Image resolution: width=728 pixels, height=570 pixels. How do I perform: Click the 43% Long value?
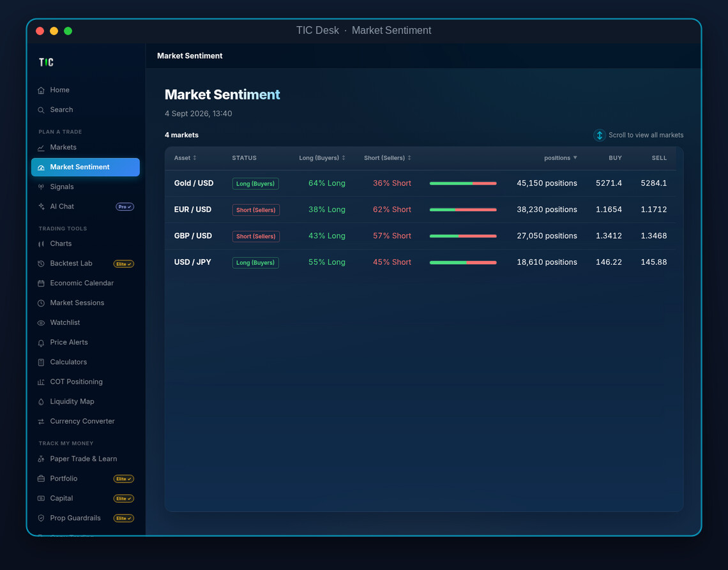(x=327, y=236)
